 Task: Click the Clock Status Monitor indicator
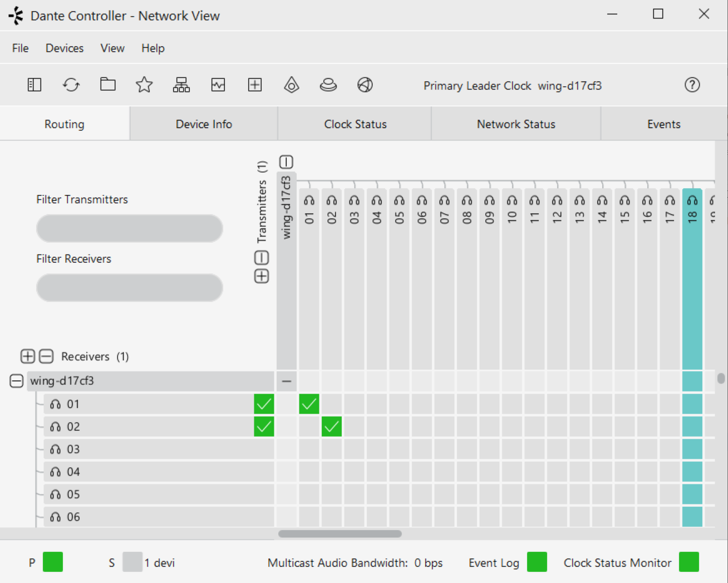point(688,562)
